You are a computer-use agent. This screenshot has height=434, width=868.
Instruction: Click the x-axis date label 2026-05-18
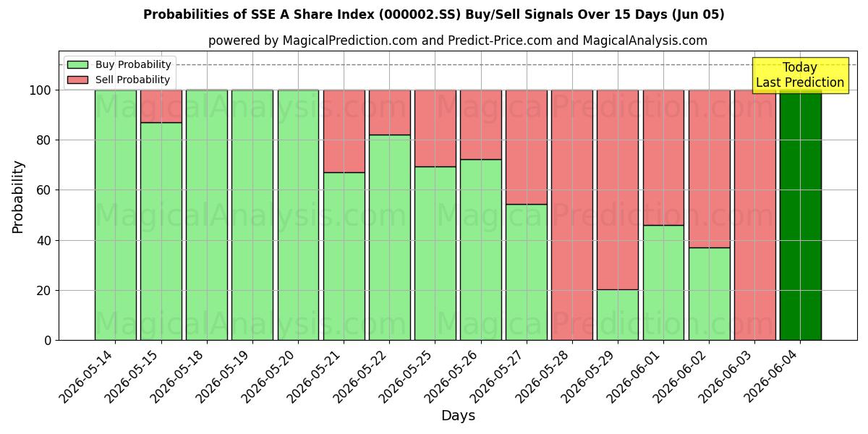point(179,375)
